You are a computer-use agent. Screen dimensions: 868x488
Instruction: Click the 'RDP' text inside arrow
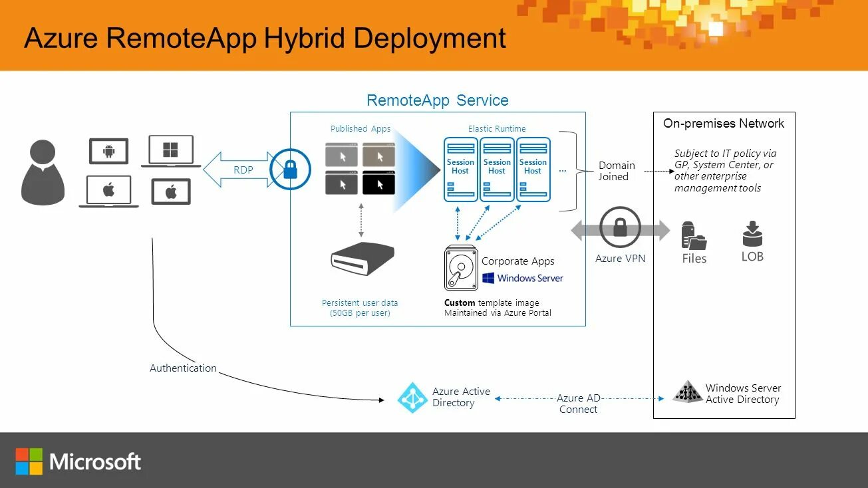tap(243, 170)
